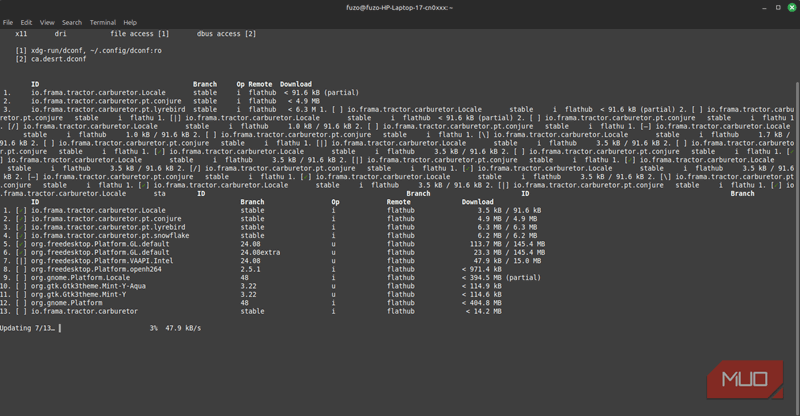
Task: Click the < 404.8 MB download size
Action: pos(482,303)
